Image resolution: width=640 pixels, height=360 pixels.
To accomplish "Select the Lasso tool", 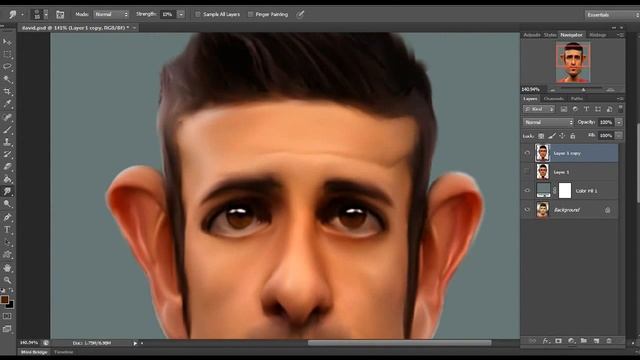I will (x=7, y=67).
